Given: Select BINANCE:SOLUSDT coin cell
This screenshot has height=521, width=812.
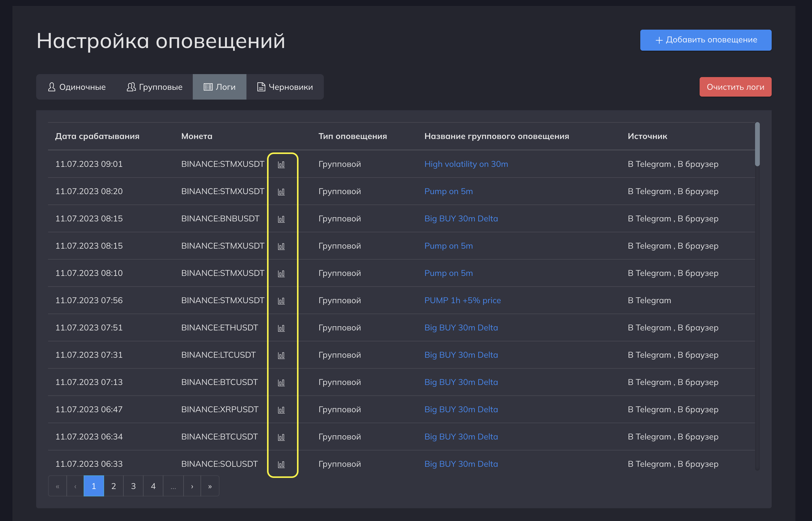Looking at the screenshot, I should pyautogui.click(x=220, y=464).
